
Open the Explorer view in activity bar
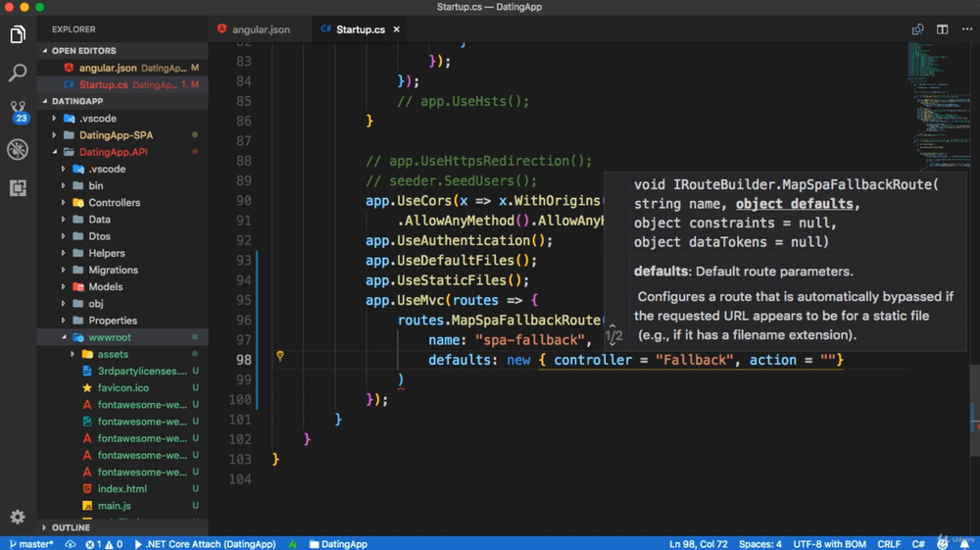click(18, 35)
